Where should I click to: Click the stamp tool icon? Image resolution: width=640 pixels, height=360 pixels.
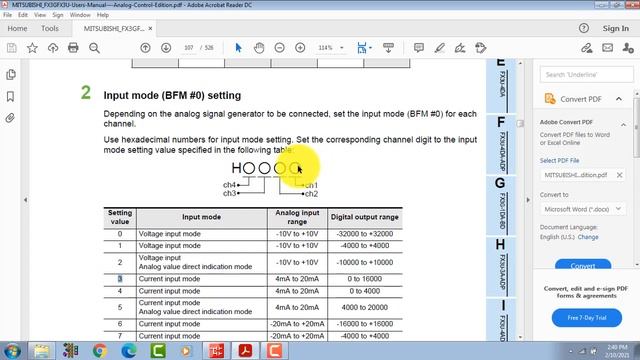(481, 48)
